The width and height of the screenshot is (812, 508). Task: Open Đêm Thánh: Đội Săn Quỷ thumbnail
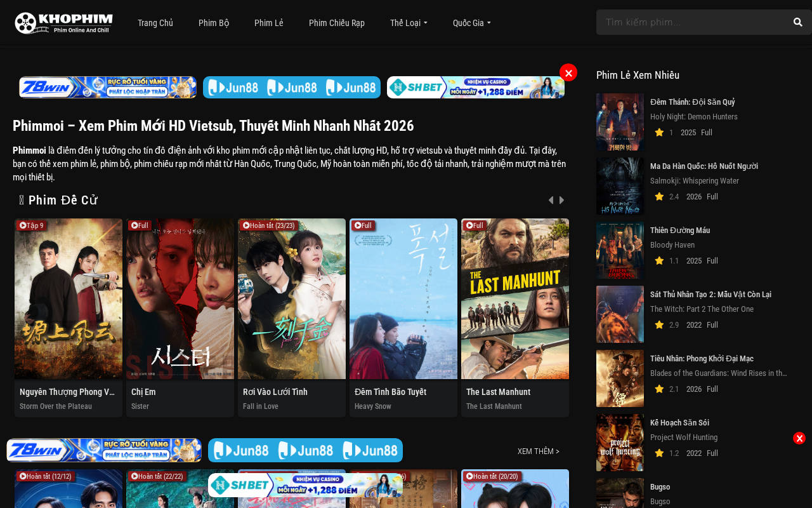[620, 122]
